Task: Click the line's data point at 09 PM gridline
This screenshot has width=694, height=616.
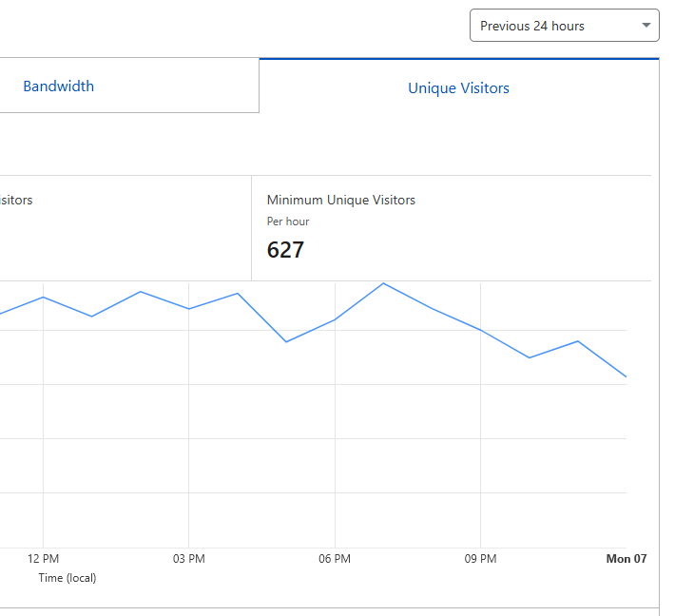Action: pos(480,330)
